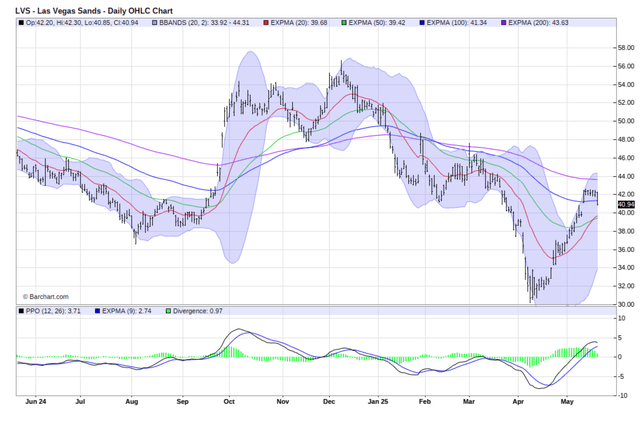
Task: Click the 'EXPMA (100): 41.34' label
Action: pyautogui.click(x=457, y=23)
